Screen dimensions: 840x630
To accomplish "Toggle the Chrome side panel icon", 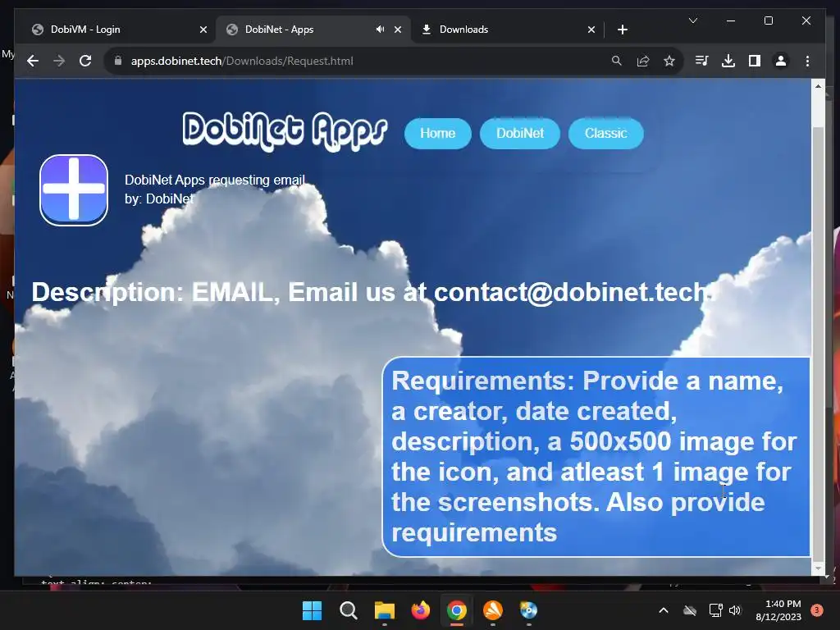I will pyautogui.click(x=755, y=61).
